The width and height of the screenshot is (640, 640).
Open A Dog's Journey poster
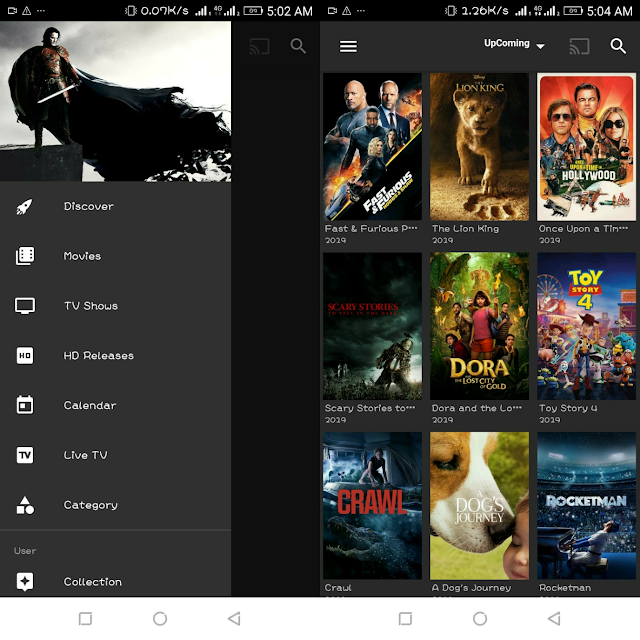pos(479,506)
